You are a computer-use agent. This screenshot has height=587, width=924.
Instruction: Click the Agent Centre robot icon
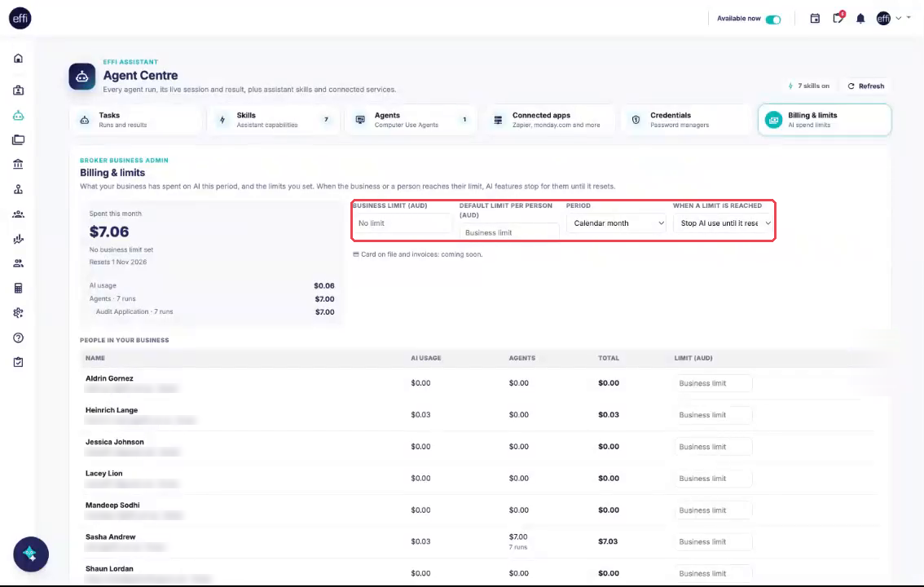pyautogui.click(x=82, y=77)
